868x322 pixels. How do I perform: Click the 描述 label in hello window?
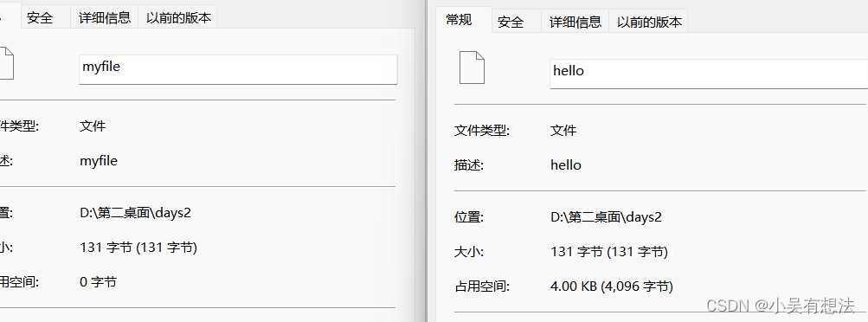(x=469, y=164)
